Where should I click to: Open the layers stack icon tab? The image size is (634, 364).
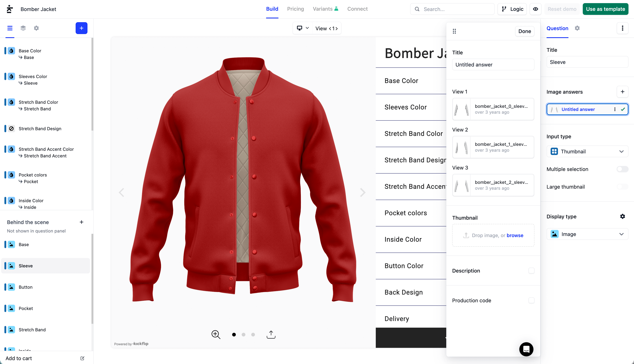(23, 28)
